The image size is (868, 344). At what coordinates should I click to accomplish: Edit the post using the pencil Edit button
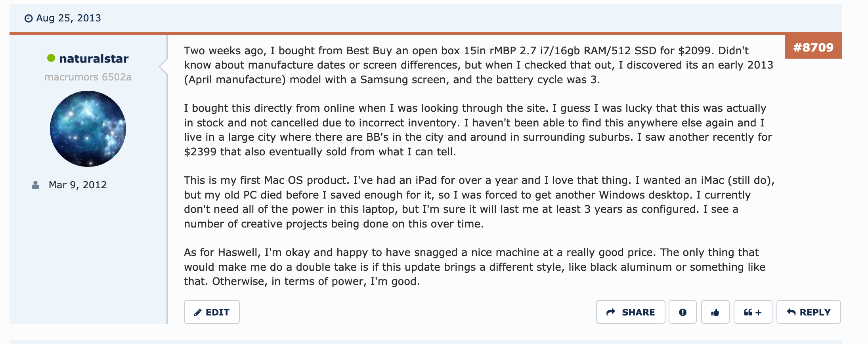point(212,312)
